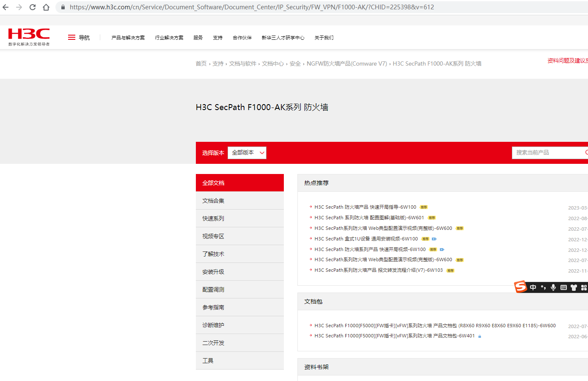Open 行业解决方案 top menu
Screen dimensions: 588x381
tap(169, 38)
